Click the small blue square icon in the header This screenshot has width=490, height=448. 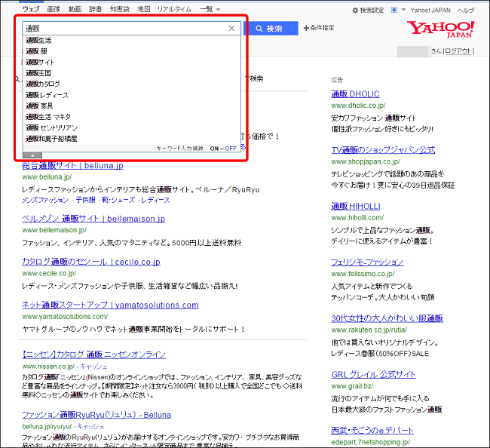coord(394,10)
